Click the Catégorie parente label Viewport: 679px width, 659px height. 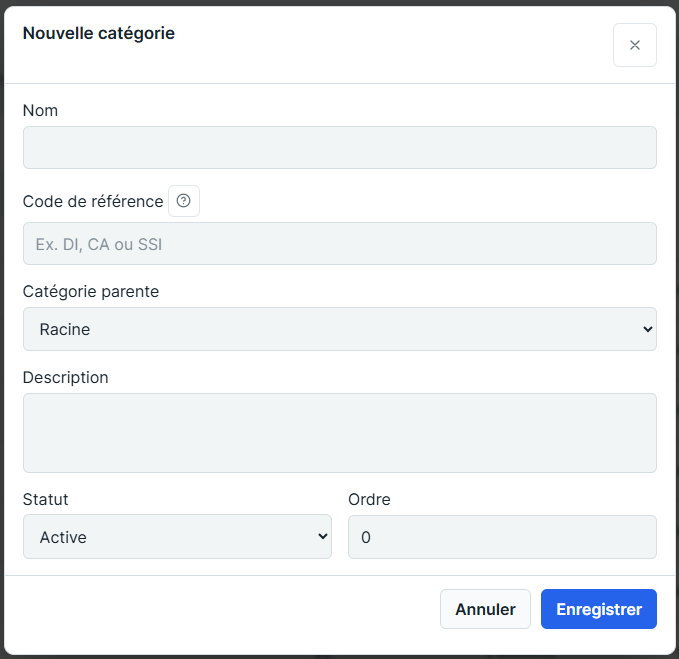(91, 292)
